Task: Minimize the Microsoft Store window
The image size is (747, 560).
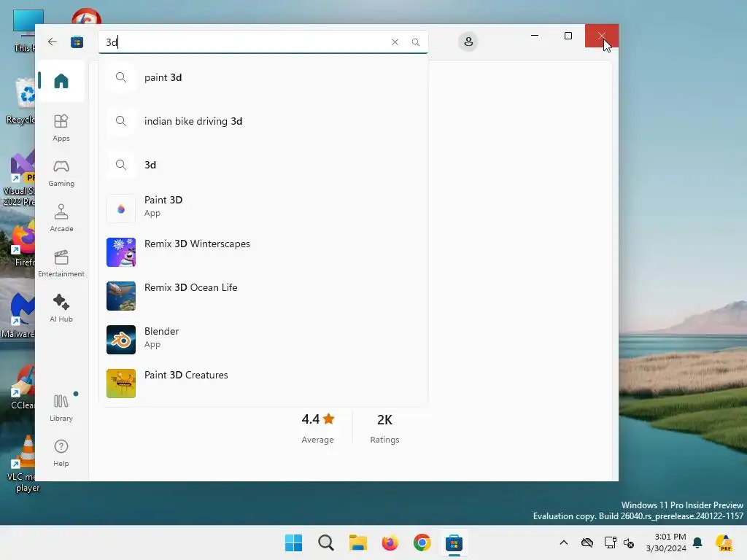Action: (535, 36)
